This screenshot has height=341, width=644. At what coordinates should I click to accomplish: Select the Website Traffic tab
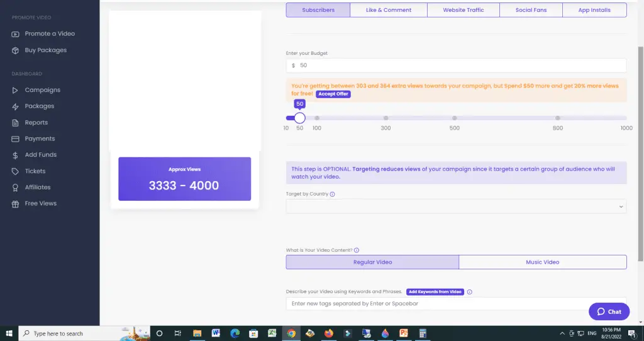463,10
